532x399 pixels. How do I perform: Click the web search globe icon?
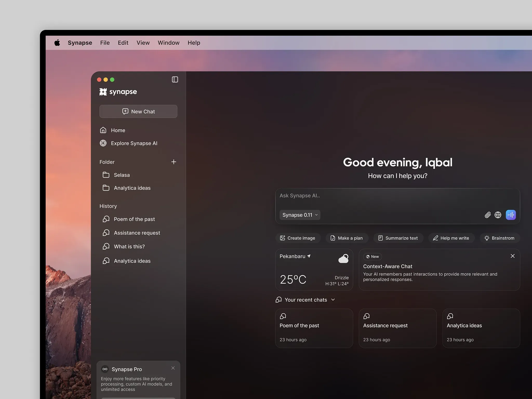[x=498, y=215]
